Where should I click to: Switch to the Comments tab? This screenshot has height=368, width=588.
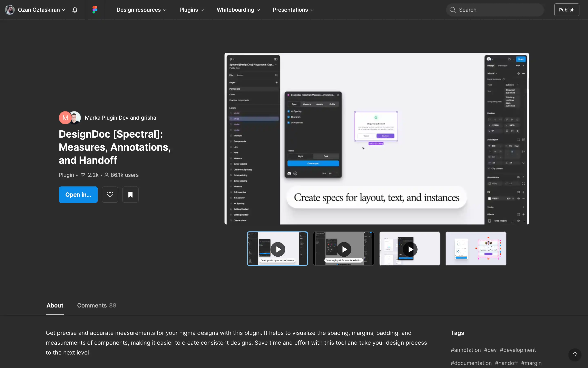tap(97, 305)
